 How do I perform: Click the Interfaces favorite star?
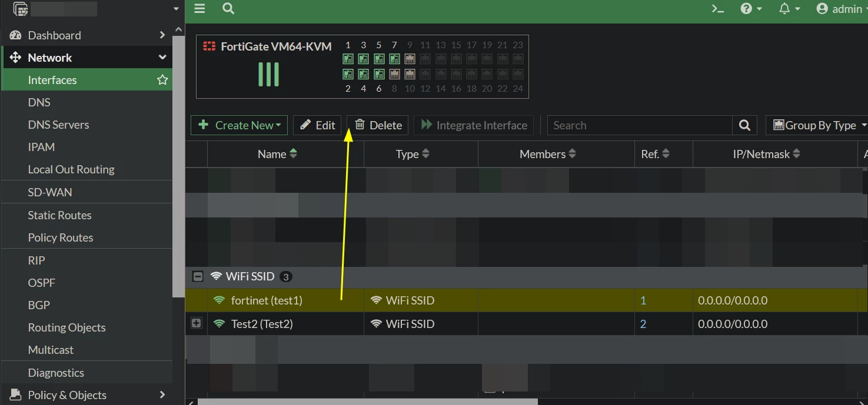[x=162, y=80]
